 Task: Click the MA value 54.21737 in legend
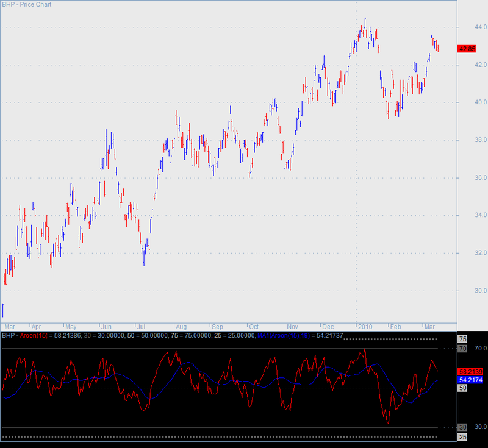click(x=330, y=336)
